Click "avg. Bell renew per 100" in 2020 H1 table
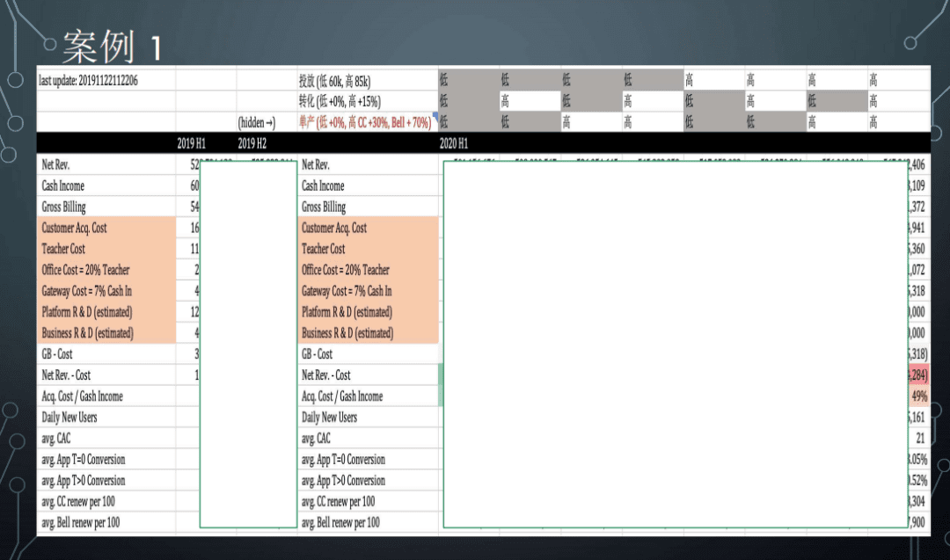 tap(340, 522)
